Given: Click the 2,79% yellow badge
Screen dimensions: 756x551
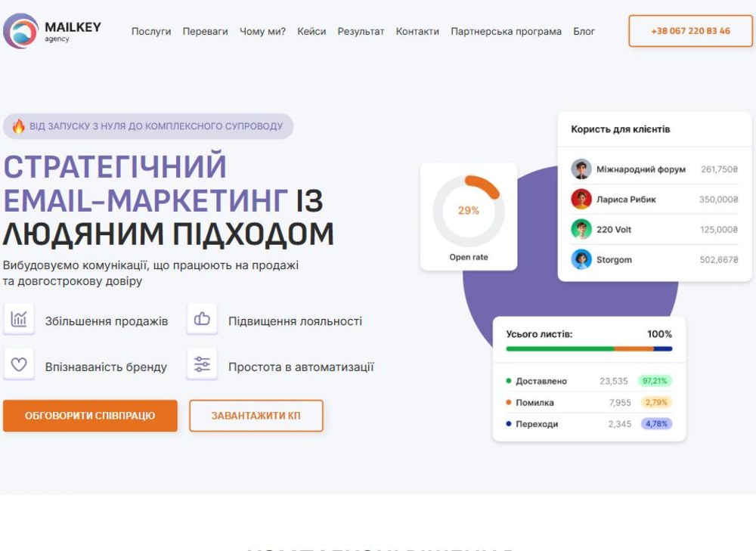Looking at the screenshot, I should [656, 402].
